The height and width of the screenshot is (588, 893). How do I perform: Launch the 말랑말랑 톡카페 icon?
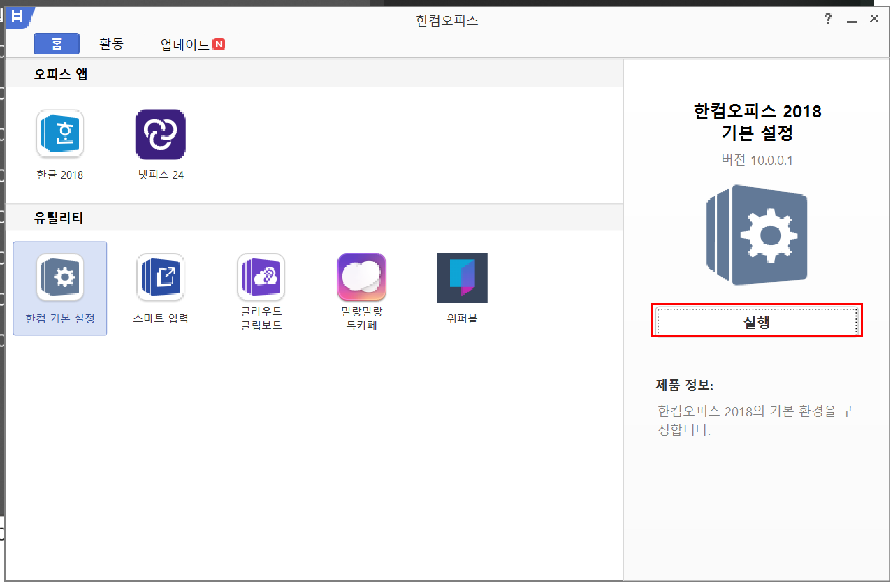tap(361, 277)
